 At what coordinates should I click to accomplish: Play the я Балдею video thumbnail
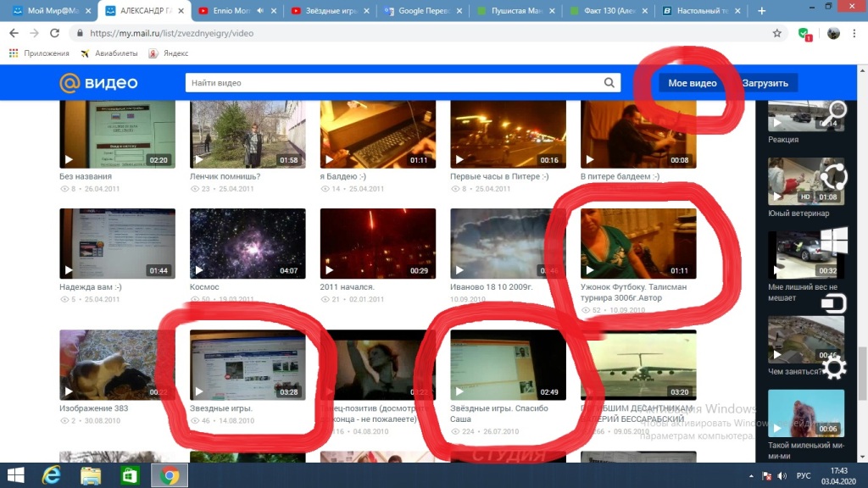click(x=377, y=135)
